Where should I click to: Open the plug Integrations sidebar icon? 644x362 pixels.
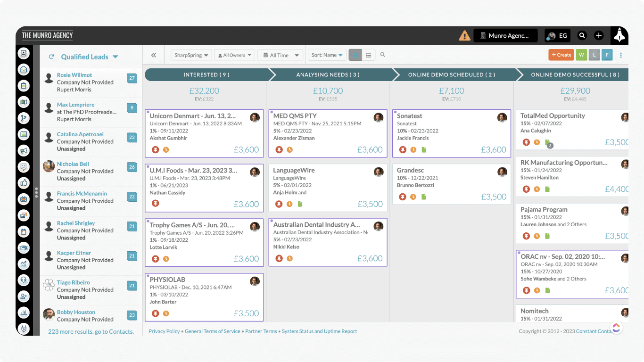pos(24,329)
